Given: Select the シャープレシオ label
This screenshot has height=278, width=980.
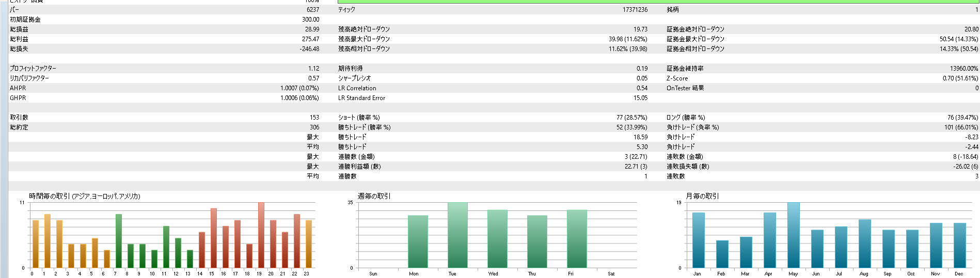Looking at the screenshot, I should [x=354, y=78].
